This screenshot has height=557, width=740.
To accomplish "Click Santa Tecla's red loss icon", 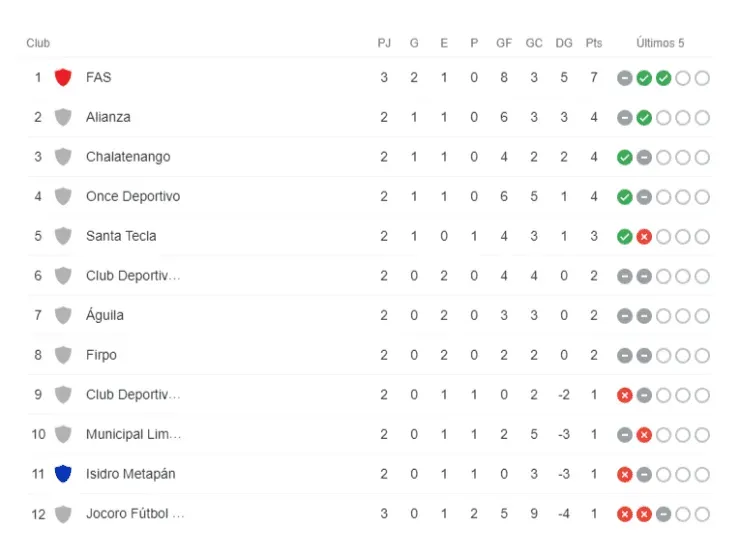I will click(644, 236).
